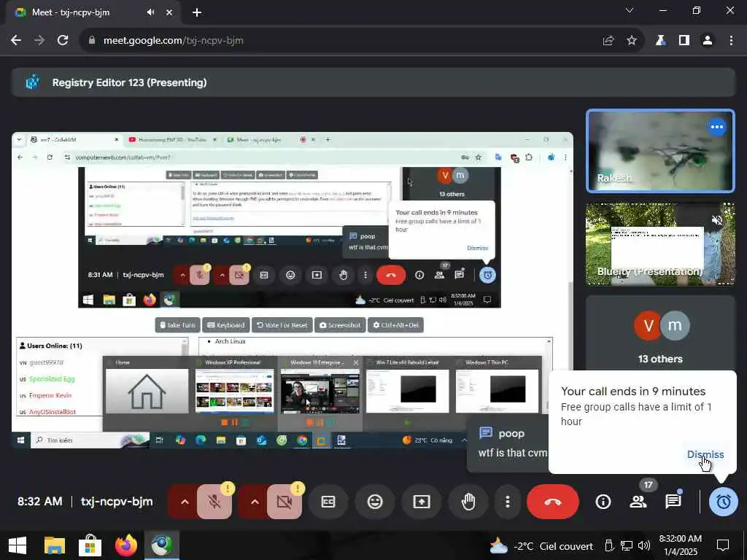Raise hand in the meeting
Image resolution: width=747 pixels, height=560 pixels.
[x=468, y=502]
